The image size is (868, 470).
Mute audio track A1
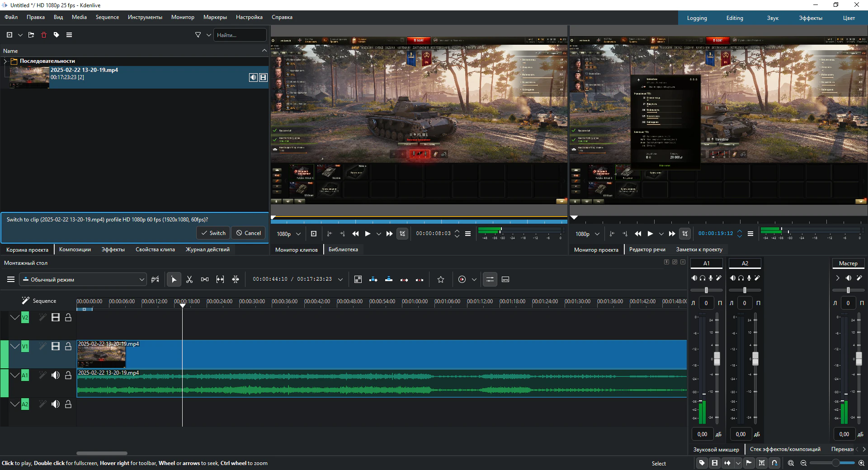pyautogui.click(x=56, y=376)
